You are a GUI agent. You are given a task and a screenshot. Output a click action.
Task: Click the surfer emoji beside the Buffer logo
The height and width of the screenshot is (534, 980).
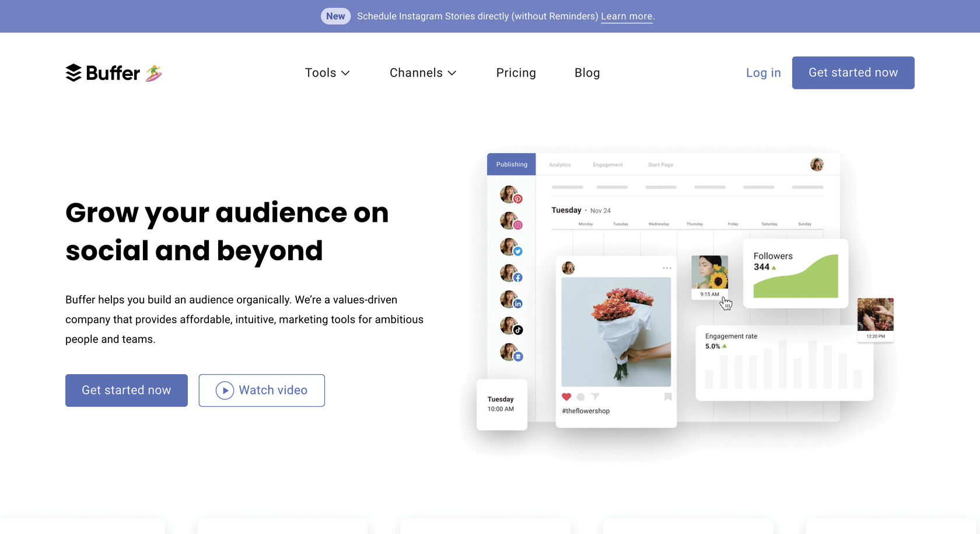click(153, 73)
